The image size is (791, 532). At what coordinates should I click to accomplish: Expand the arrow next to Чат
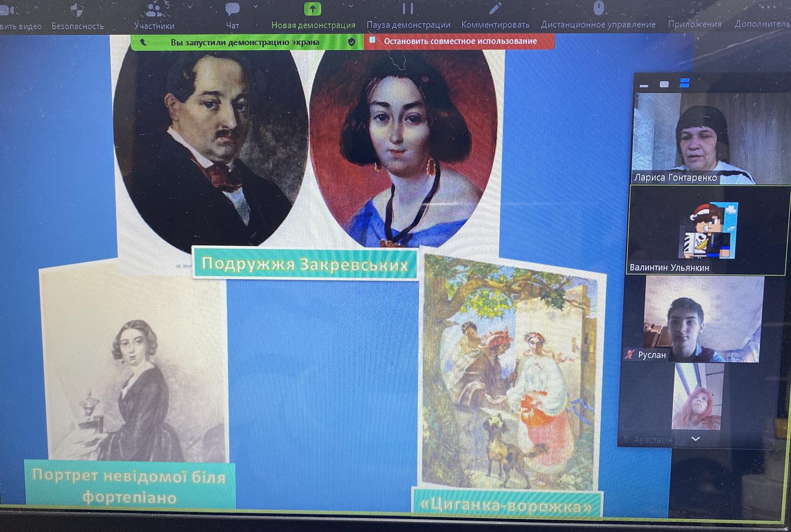coord(256,7)
